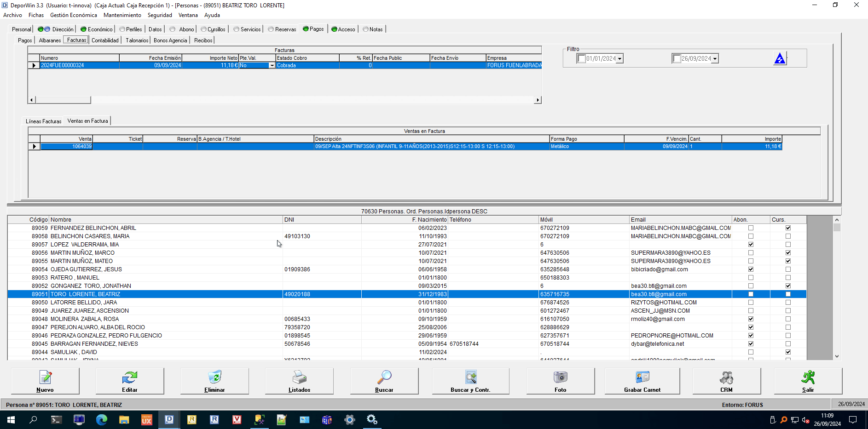
Task: Click the Buscar magnifier button
Action: [384, 381]
